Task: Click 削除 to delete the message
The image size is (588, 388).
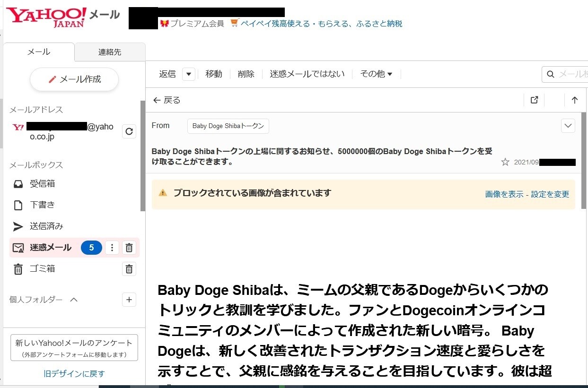Action: pyautogui.click(x=246, y=74)
